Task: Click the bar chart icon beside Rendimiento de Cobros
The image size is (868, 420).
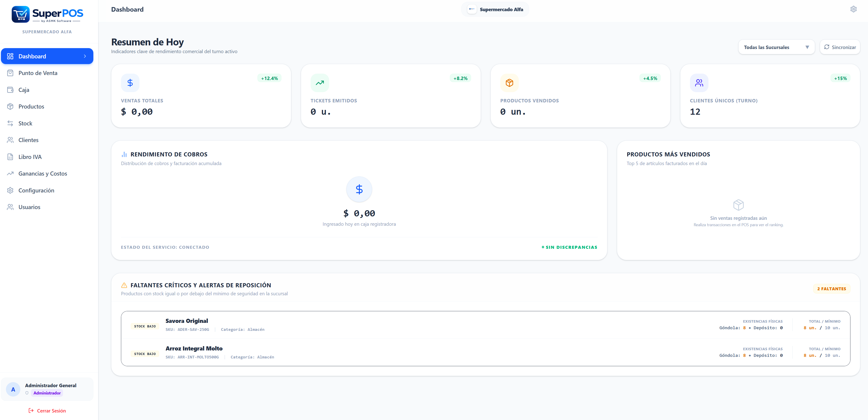Action: pos(124,154)
